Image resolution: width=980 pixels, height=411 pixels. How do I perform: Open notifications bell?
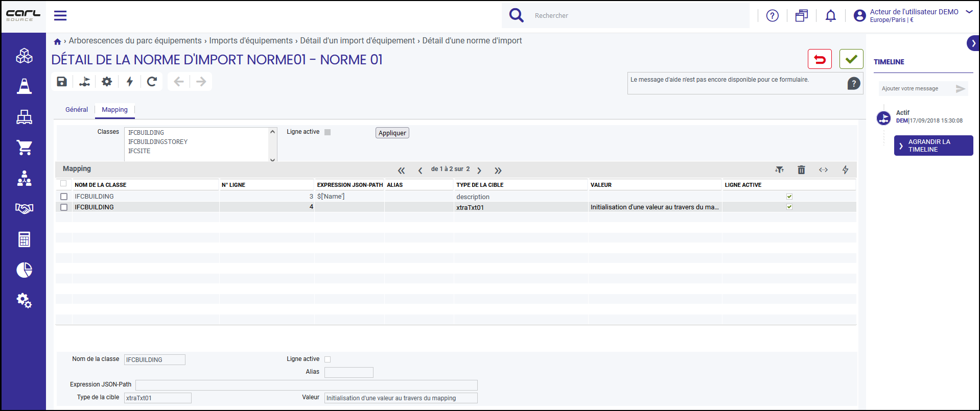point(831,16)
